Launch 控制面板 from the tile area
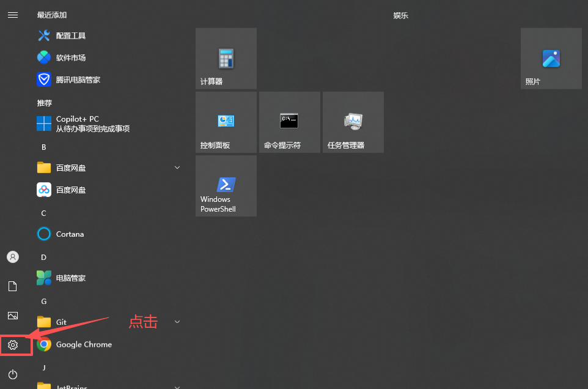This screenshot has height=389, width=588. tap(226, 122)
